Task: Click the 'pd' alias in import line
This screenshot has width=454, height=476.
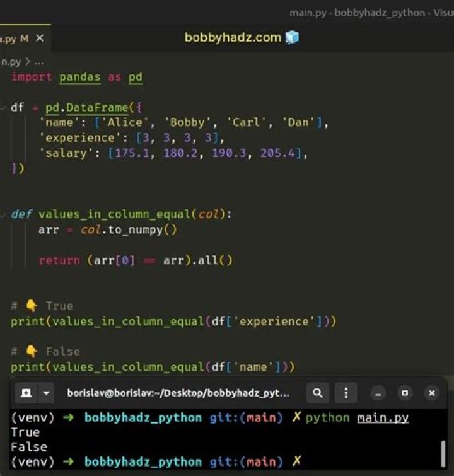Action: point(135,77)
